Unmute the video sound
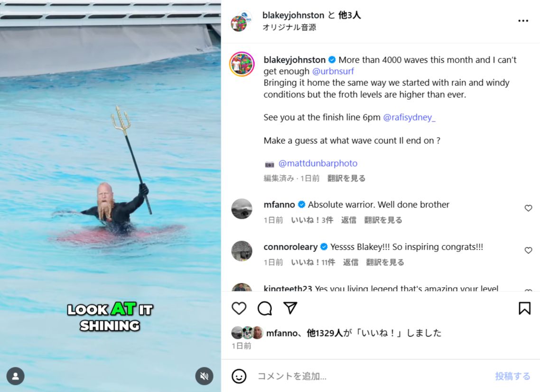 coord(204,376)
